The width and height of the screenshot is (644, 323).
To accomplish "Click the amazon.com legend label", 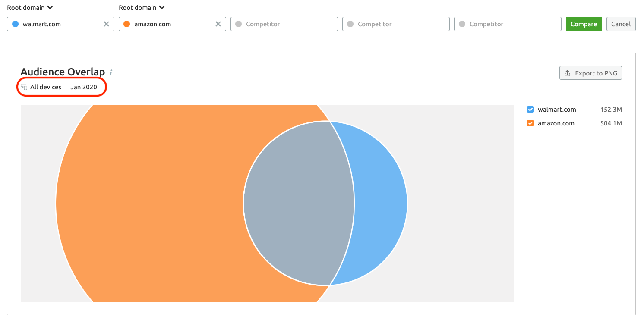I will (556, 123).
